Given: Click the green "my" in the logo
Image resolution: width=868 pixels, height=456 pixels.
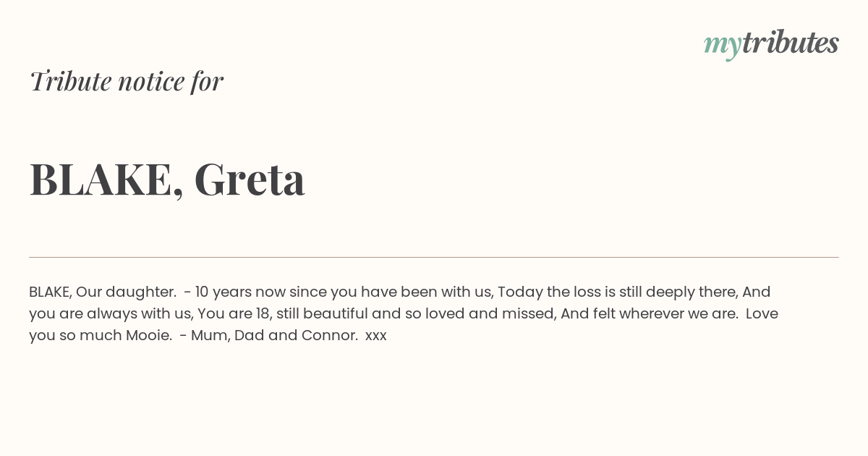Looking at the screenshot, I should pyautogui.click(x=722, y=47).
